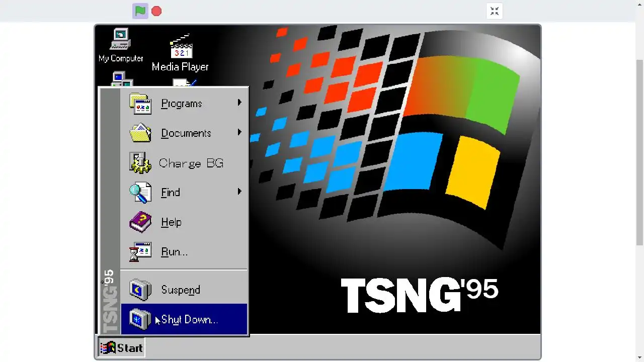
Task: Click the red stop icon
Action: click(x=156, y=11)
